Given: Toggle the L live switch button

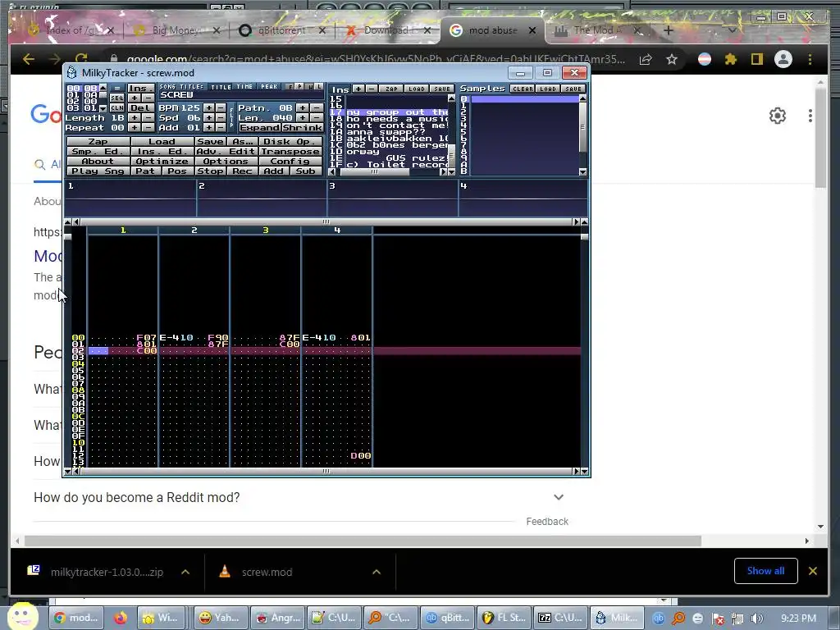Looking at the screenshot, I should pyautogui.click(x=319, y=86).
